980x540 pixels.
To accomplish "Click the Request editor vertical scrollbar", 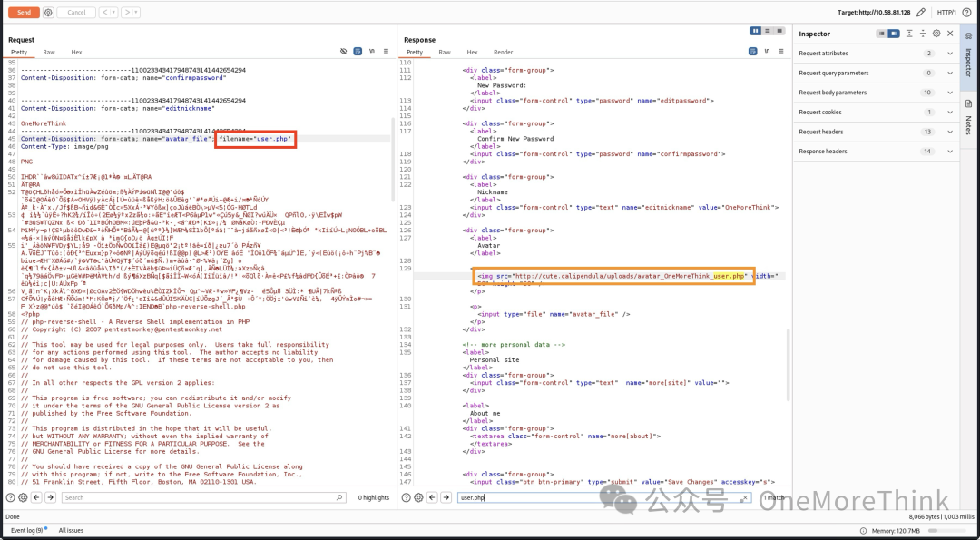I will click(393, 160).
